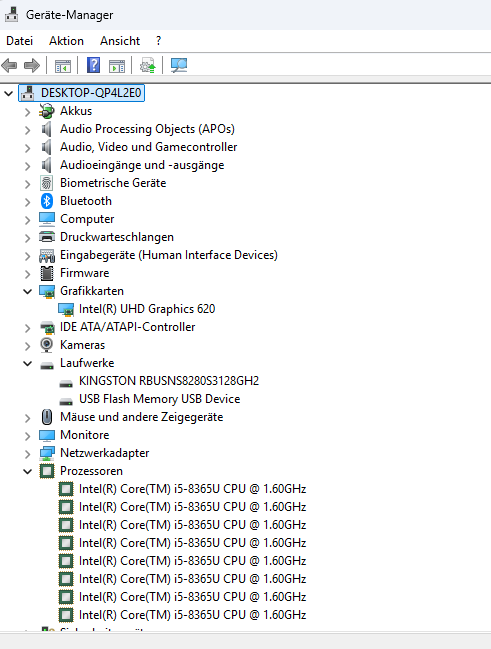Collapse the Prozessoren category
491x649 pixels.
pyautogui.click(x=27, y=471)
